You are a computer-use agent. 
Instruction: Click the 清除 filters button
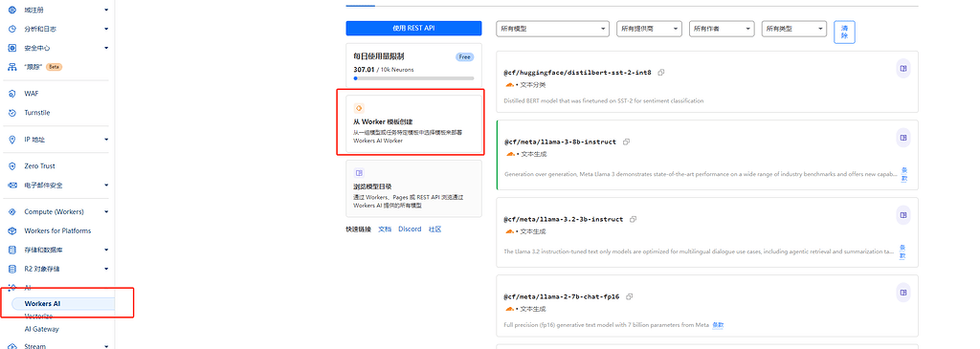click(x=844, y=32)
